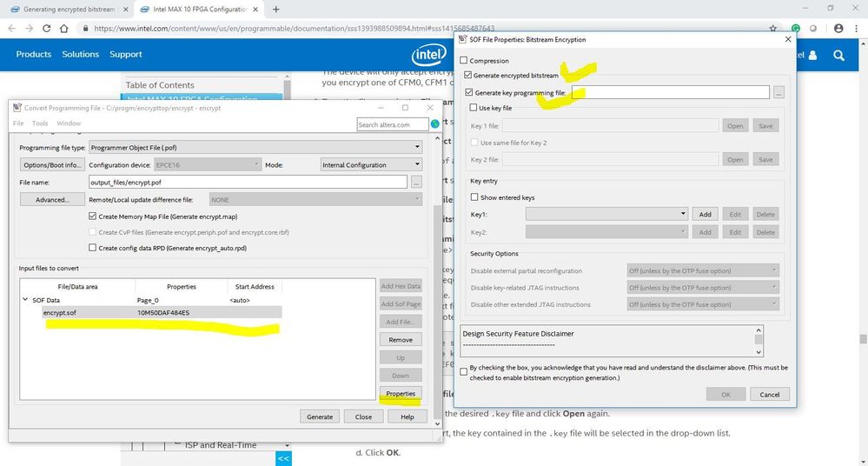The height and width of the screenshot is (466, 868).
Task: Go back in the browser
Action: click(x=11, y=29)
